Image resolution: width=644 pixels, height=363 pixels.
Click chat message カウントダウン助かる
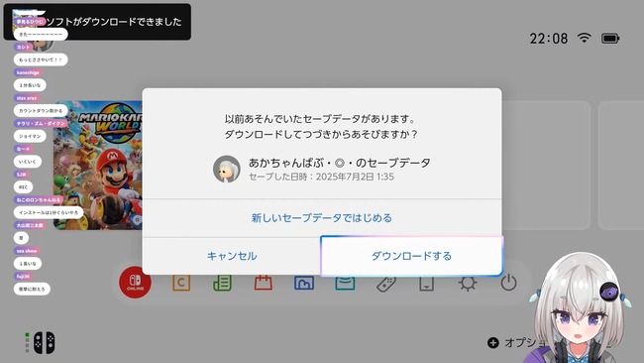41,110
